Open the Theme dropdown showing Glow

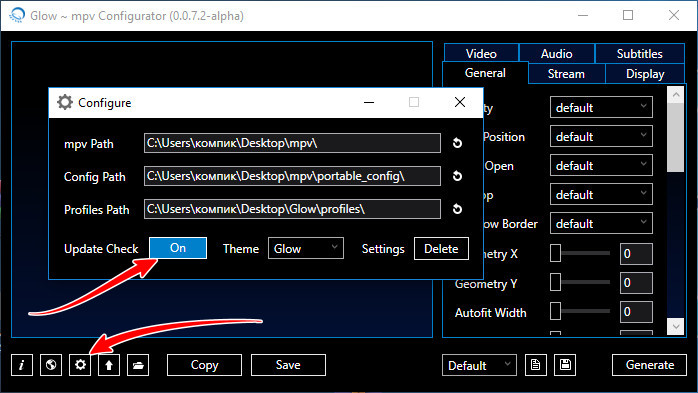tap(306, 248)
